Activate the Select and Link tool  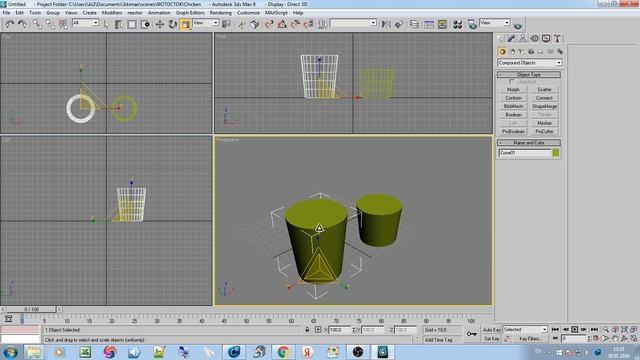click(x=37, y=24)
